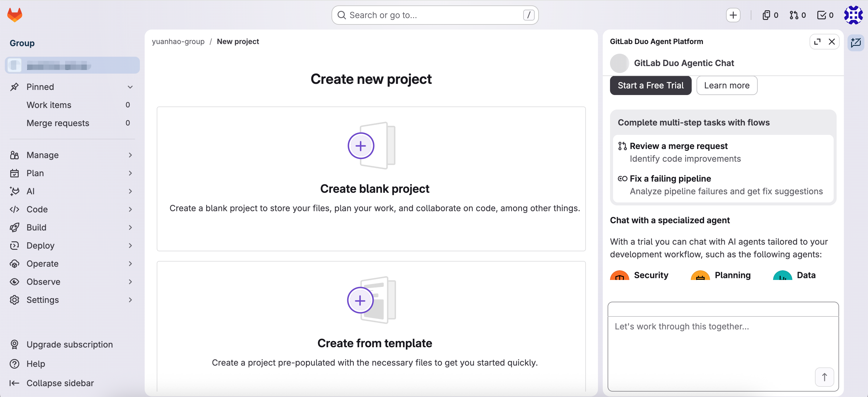Open assigned merge requests counter icon
Image resolution: width=868 pixels, height=397 pixels.
[x=797, y=15]
